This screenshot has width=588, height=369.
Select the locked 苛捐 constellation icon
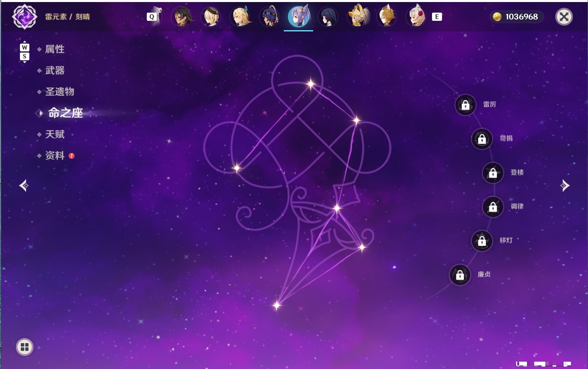tap(482, 139)
